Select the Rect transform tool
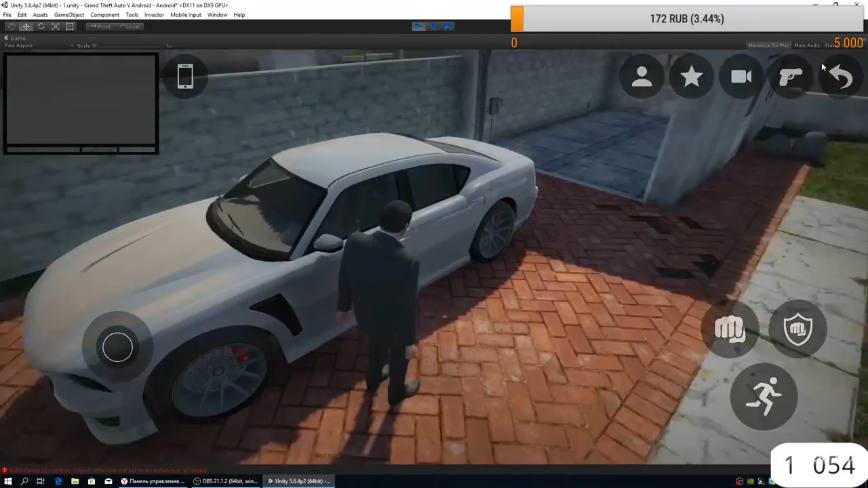868x488 pixels. point(70,26)
